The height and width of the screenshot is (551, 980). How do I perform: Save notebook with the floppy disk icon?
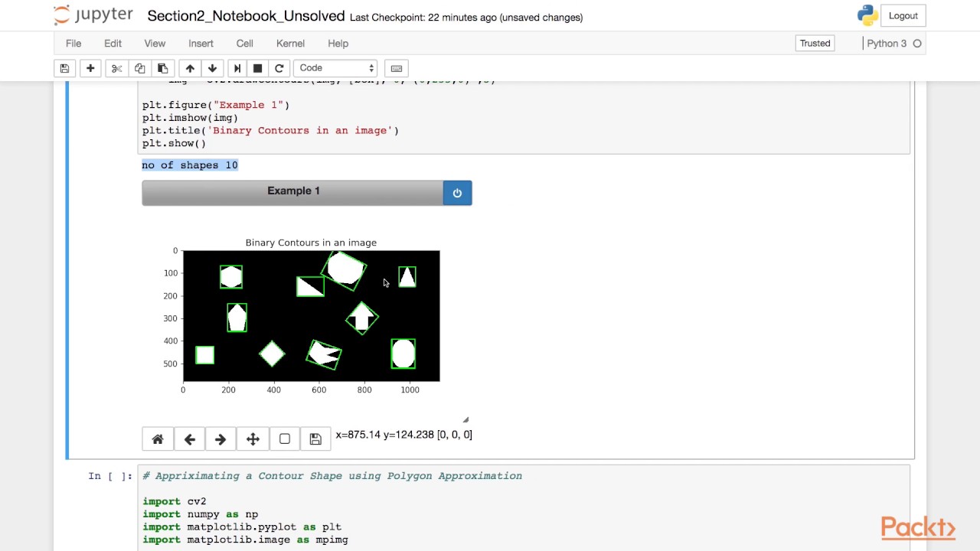tap(64, 68)
